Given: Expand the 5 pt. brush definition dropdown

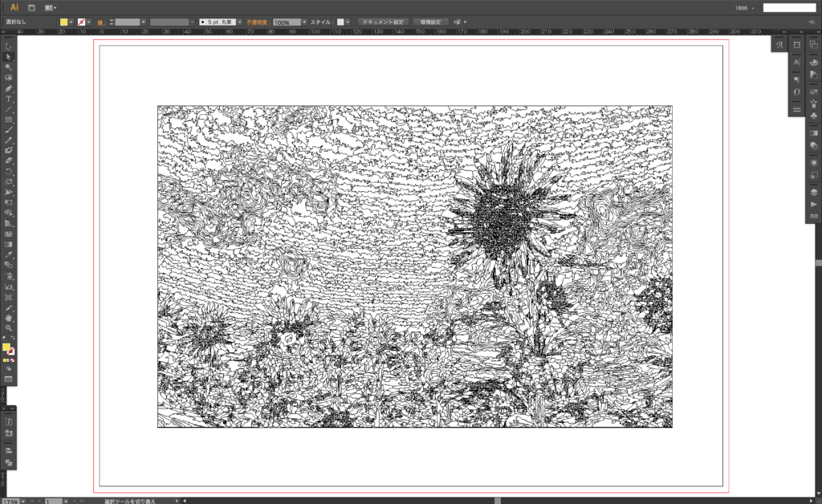Looking at the screenshot, I should coord(239,22).
